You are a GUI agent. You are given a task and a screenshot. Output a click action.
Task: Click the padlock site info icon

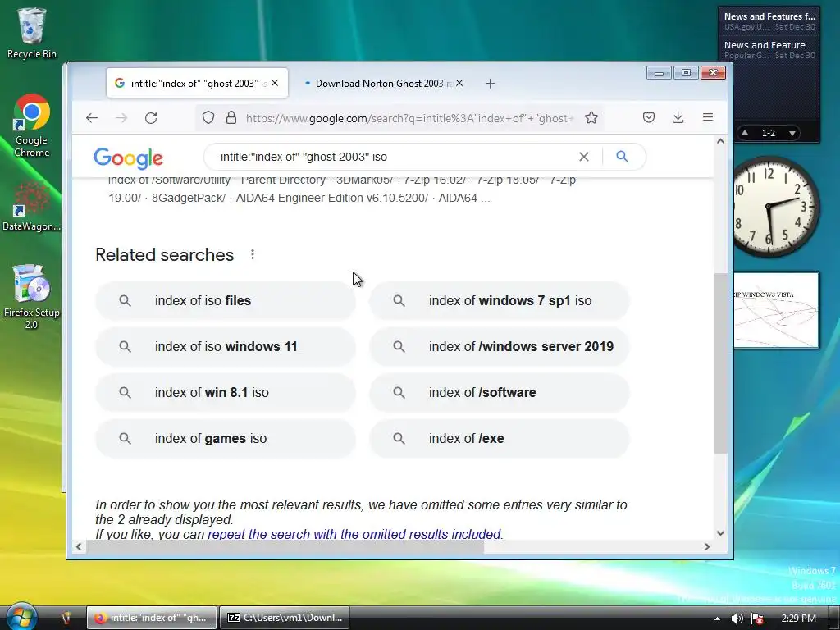click(231, 118)
